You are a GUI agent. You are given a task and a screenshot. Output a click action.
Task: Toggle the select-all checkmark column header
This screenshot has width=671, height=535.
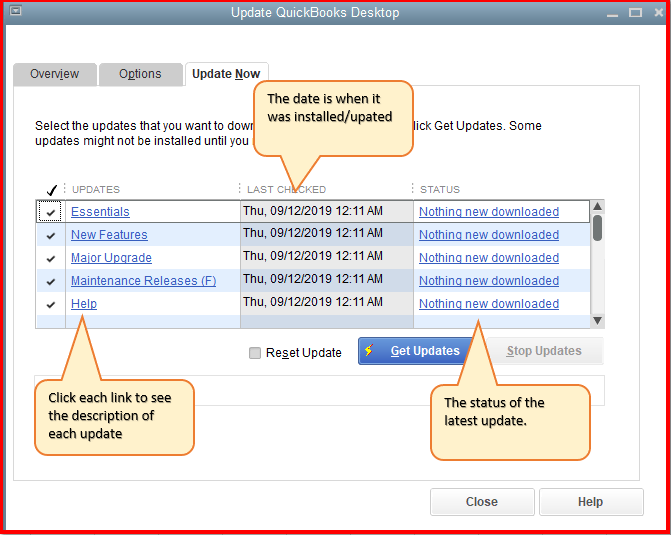pos(52,190)
